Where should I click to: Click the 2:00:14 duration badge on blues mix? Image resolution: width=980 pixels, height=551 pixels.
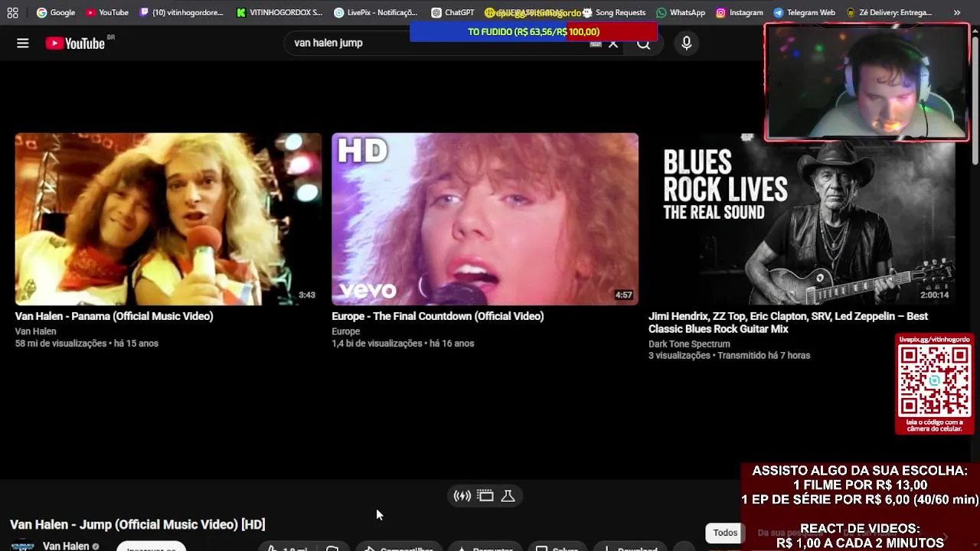[x=934, y=295]
